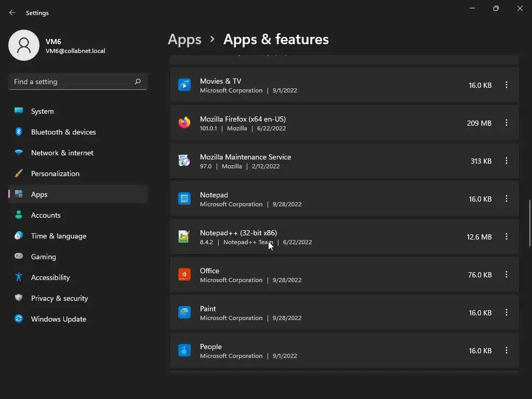The width and height of the screenshot is (532, 399).
Task: Click the Find a setting search box
Action: click(x=73, y=82)
